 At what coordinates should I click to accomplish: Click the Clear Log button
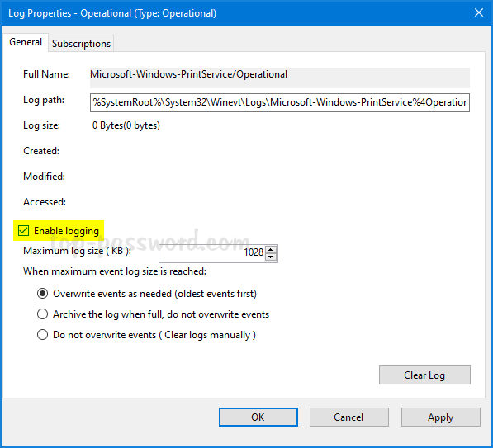point(424,375)
